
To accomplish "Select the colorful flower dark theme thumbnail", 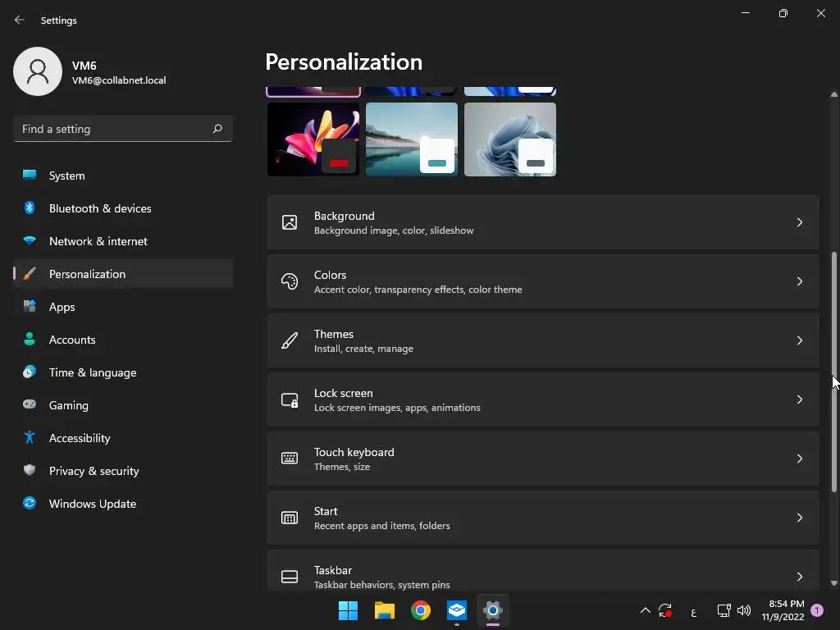I will [313, 139].
